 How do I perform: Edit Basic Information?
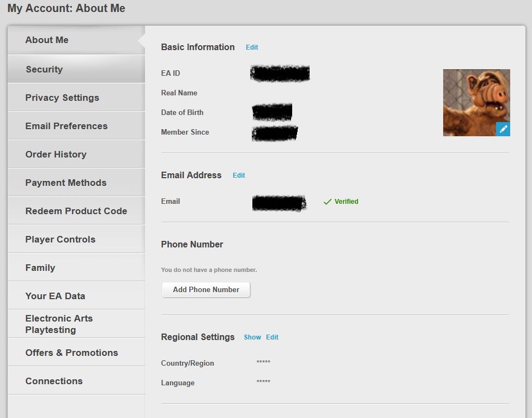pyautogui.click(x=252, y=47)
